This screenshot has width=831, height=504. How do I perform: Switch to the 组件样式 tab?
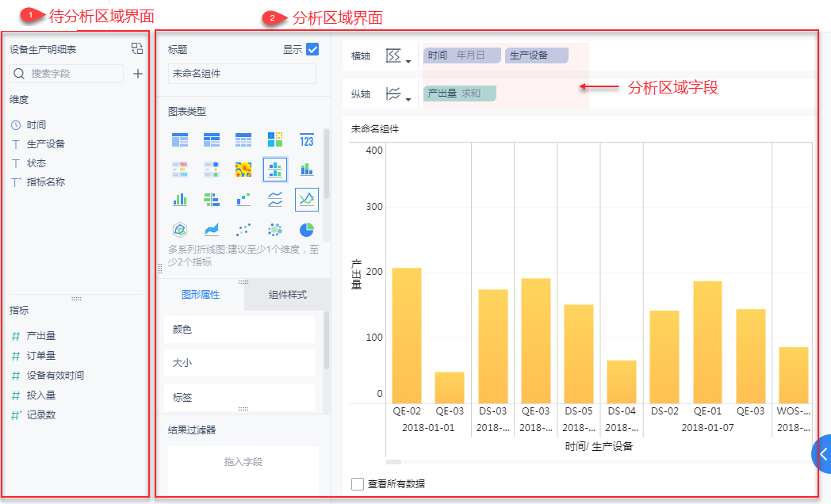287,295
